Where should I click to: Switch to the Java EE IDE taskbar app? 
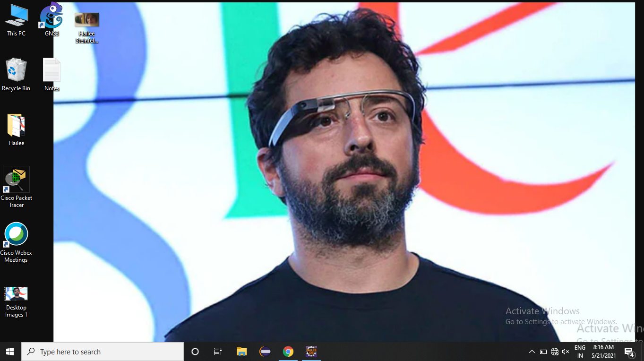pos(311,352)
